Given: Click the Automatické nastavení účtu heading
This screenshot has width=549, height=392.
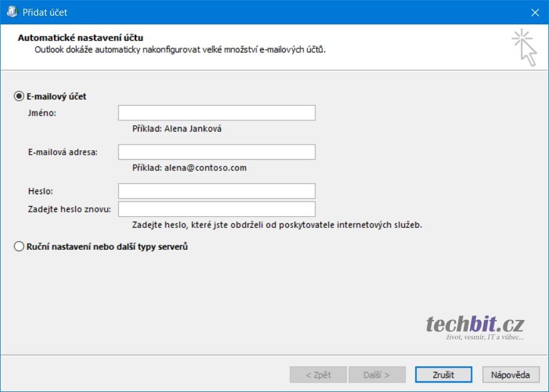Looking at the screenshot, I should click(x=80, y=38).
